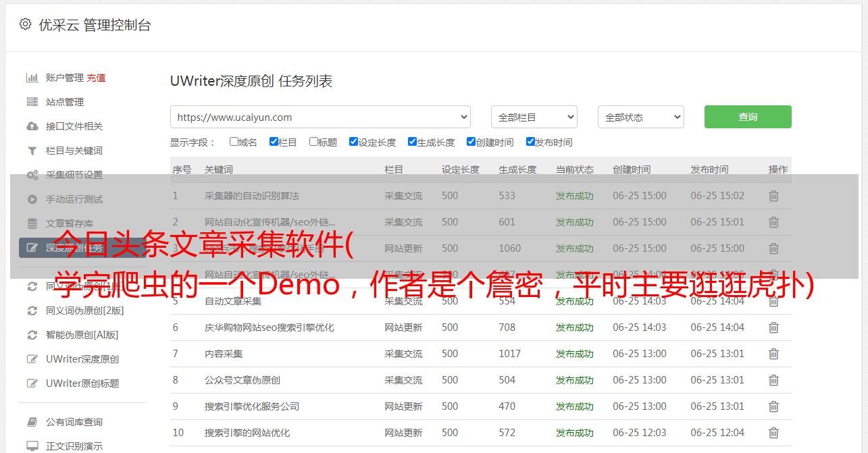
Task: Click the cloud upload icon for 接口文件相关
Action: tap(32, 126)
